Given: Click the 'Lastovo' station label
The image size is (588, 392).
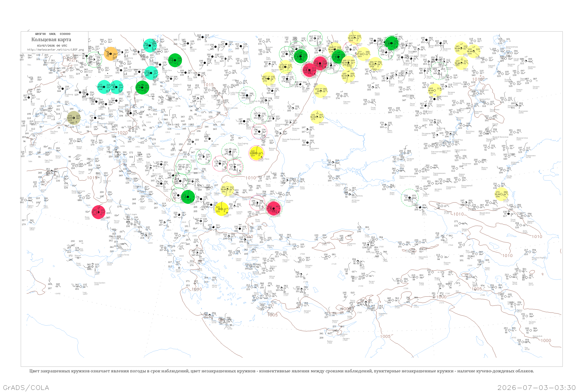Looking at the screenshot, I should point(142,207).
